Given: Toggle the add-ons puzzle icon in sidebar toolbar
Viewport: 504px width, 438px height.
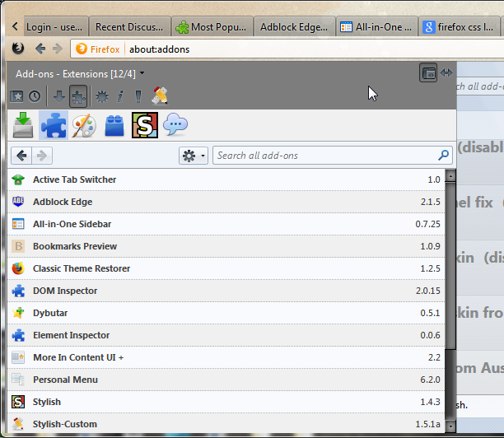Looking at the screenshot, I should (78, 96).
